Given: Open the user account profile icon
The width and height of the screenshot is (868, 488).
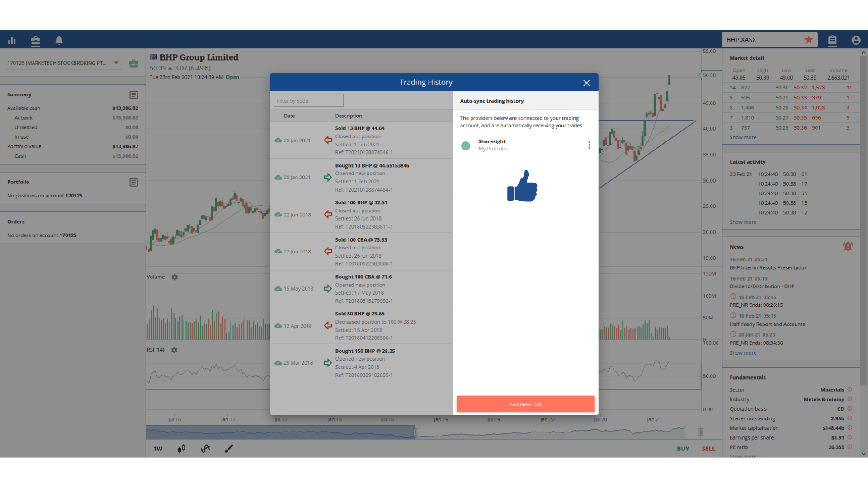Looking at the screenshot, I should tap(855, 40).
